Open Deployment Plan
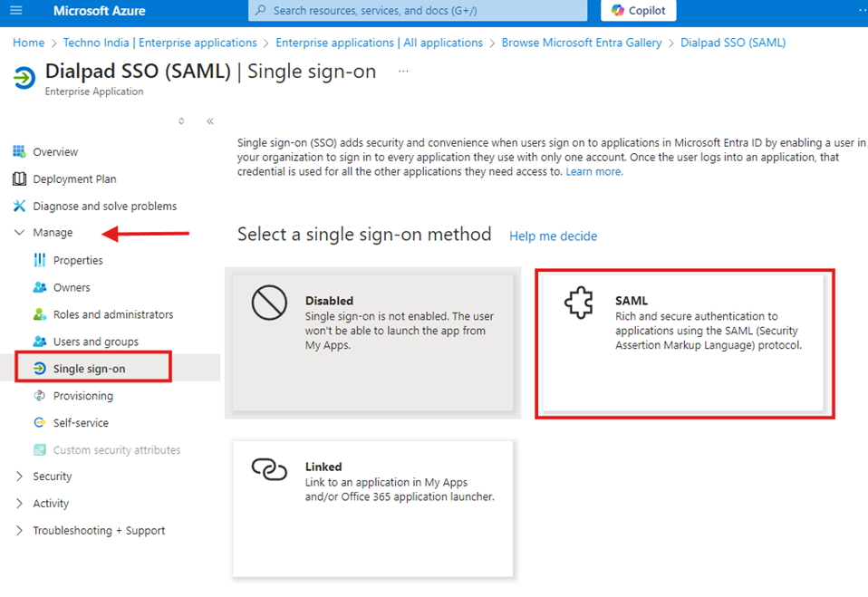868x597 pixels. [x=74, y=178]
